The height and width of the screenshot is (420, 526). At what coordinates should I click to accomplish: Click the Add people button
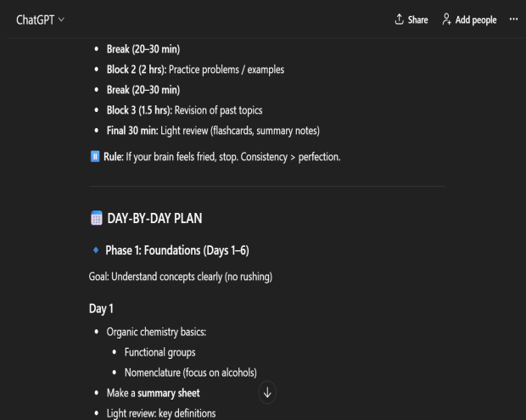tap(467, 20)
